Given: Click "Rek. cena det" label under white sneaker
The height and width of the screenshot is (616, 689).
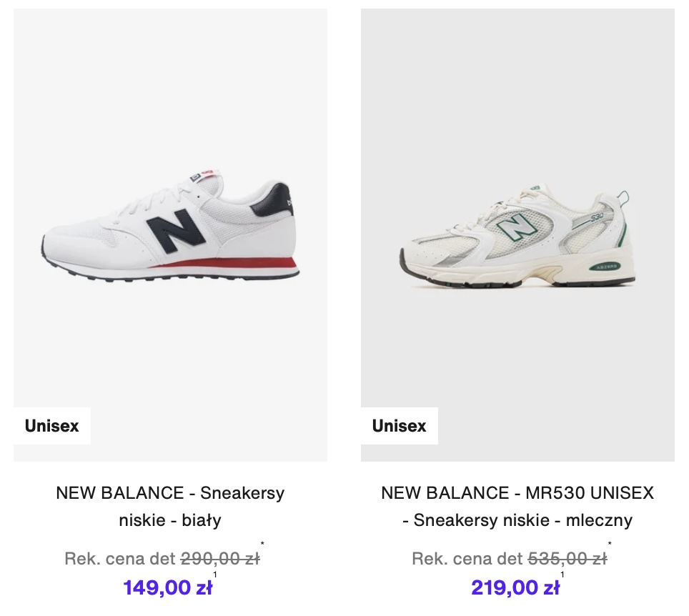Looking at the screenshot, I should [119, 558].
